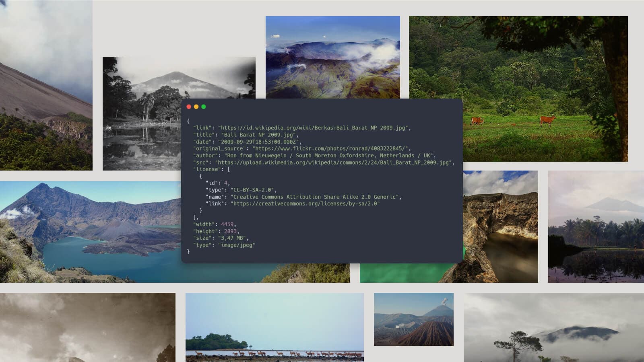Click the green maximize dot on code window
This screenshot has width=644, height=362.
(x=203, y=107)
